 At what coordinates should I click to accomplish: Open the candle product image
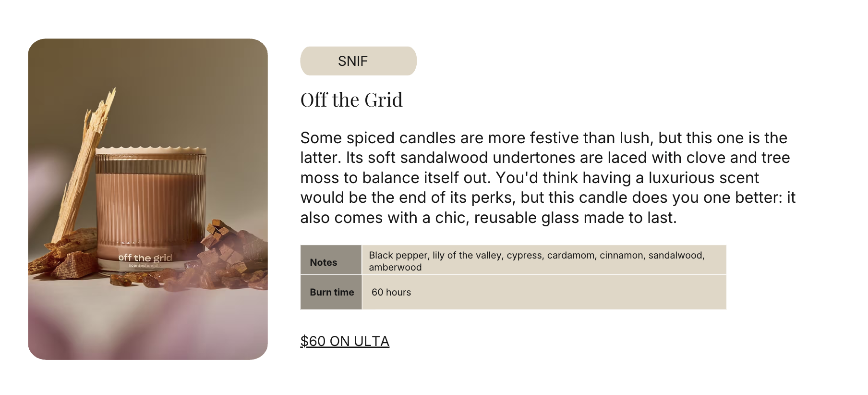point(148,199)
